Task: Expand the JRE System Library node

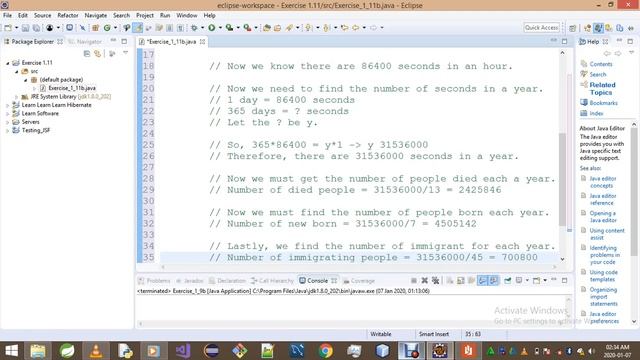Action: click(x=16, y=97)
